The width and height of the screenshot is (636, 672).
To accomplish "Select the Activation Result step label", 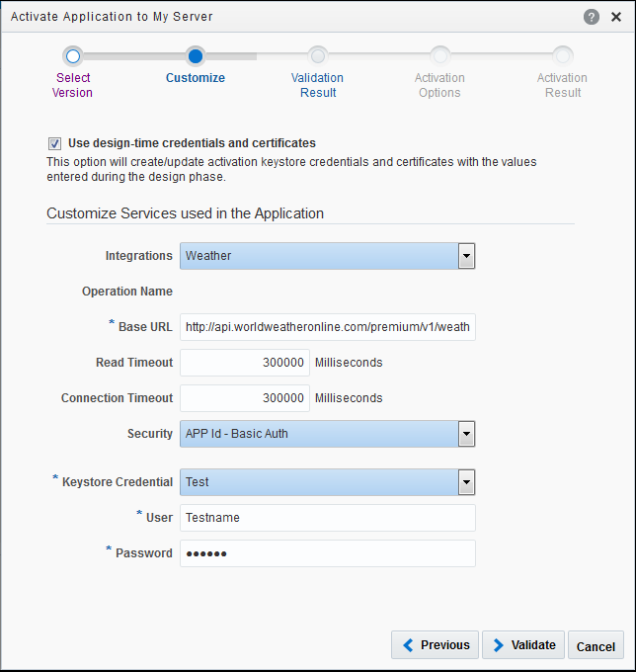I will [x=562, y=85].
